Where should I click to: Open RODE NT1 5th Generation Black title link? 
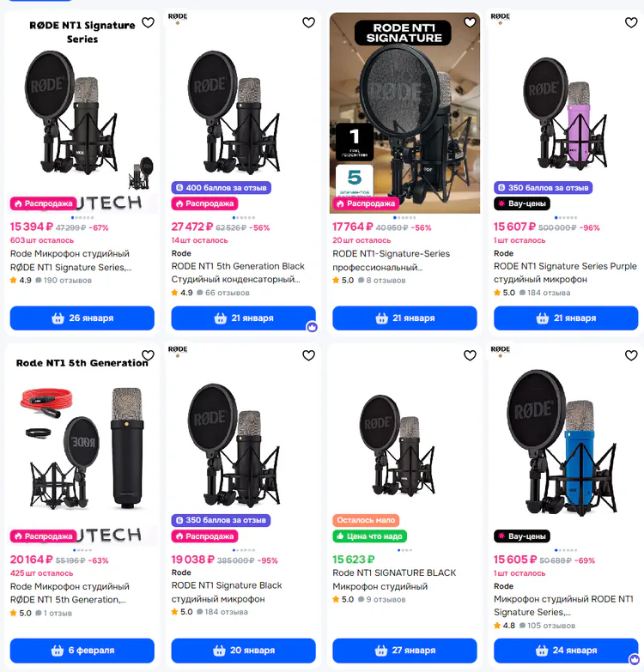pos(238,273)
